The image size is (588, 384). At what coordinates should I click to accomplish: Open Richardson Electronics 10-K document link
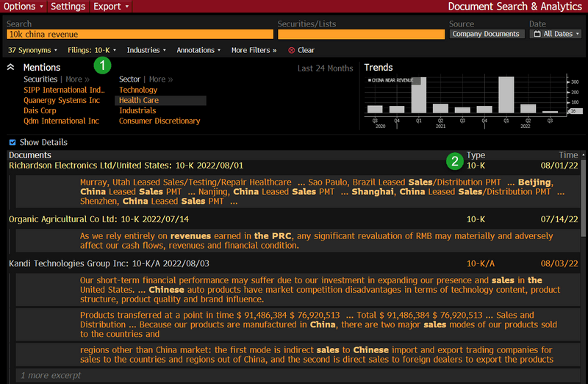coord(126,166)
